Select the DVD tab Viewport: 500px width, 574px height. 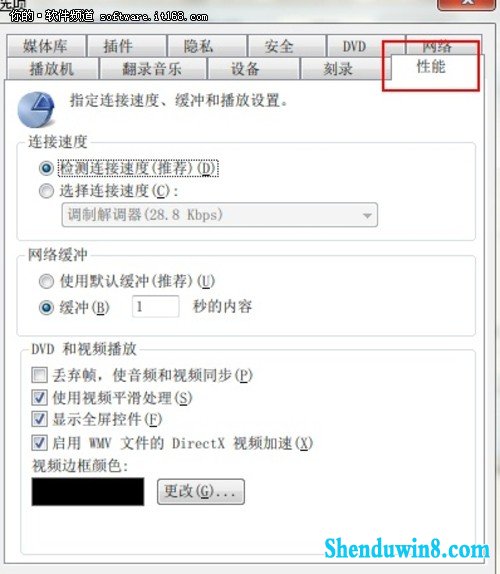point(354,46)
